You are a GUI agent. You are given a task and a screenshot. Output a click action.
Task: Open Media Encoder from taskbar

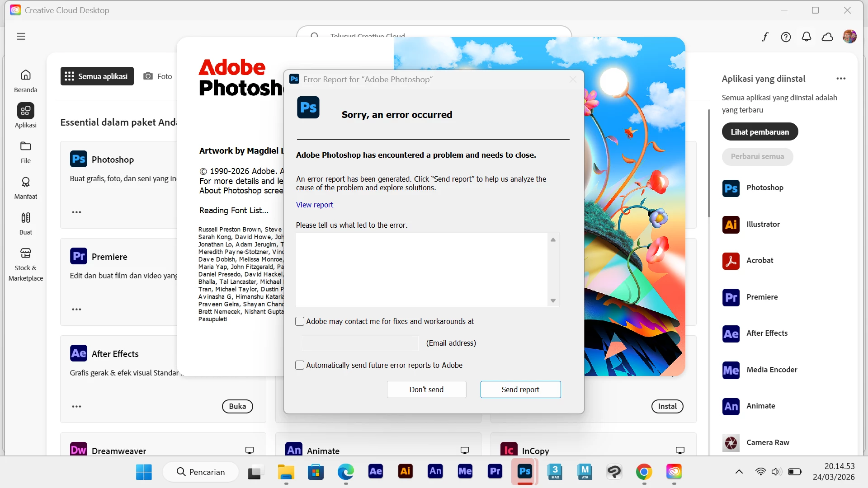coord(465,471)
